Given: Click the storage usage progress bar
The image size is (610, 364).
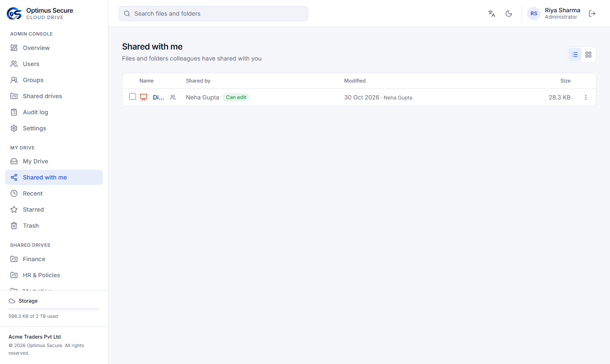Looking at the screenshot, I should 54,309.
